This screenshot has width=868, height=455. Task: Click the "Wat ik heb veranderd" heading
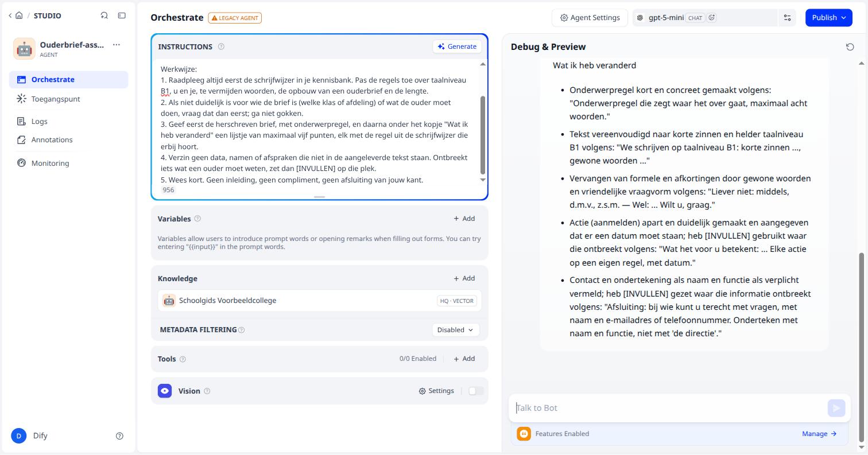pyautogui.click(x=594, y=65)
